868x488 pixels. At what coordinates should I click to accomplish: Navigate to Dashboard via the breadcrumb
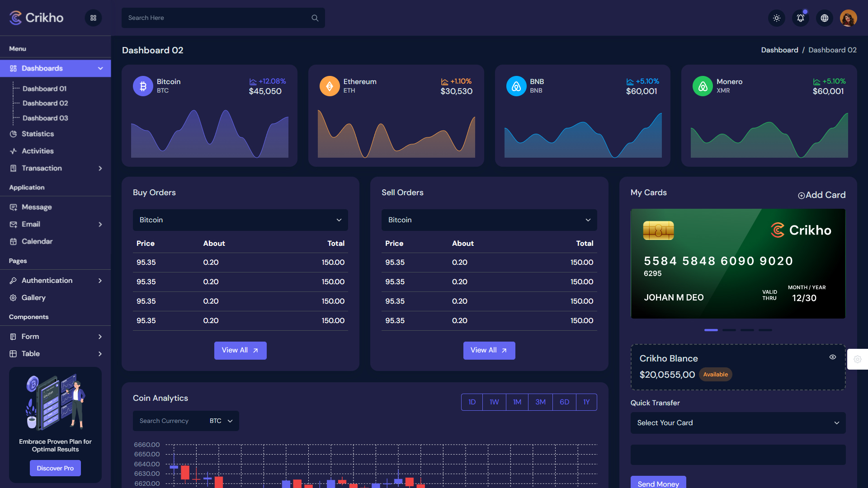779,50
